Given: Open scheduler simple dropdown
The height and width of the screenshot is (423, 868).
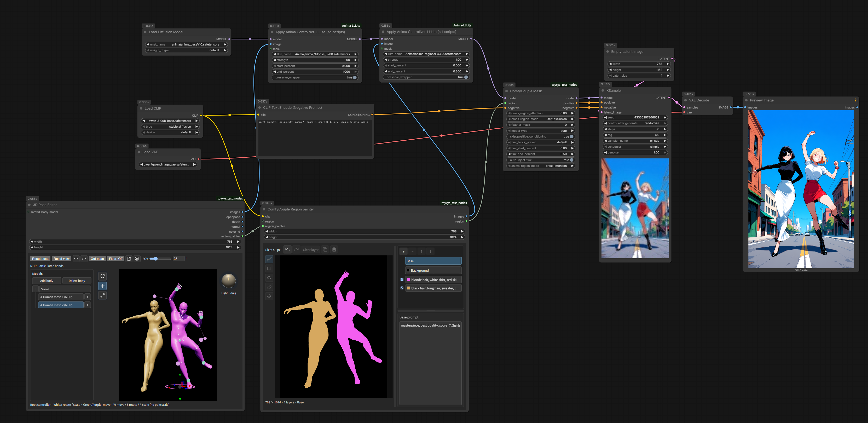Looking at the screenshot, I should tap(635, 147).
